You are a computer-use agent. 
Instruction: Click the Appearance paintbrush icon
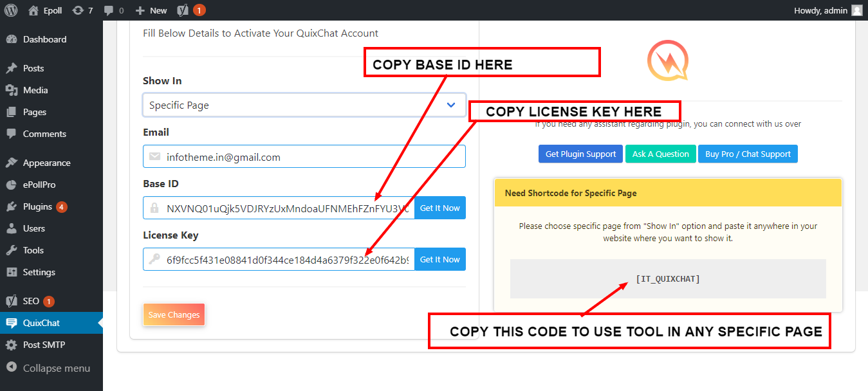pos(11,163)
